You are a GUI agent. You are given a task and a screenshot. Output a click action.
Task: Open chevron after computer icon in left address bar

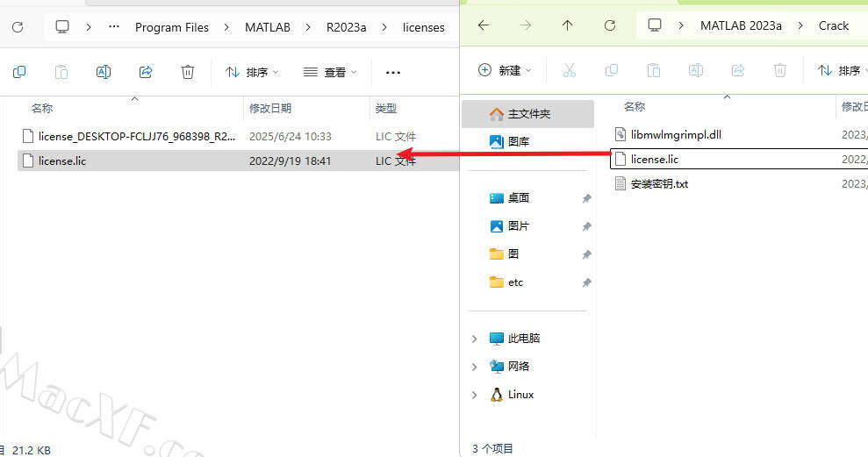coord(89,26)
